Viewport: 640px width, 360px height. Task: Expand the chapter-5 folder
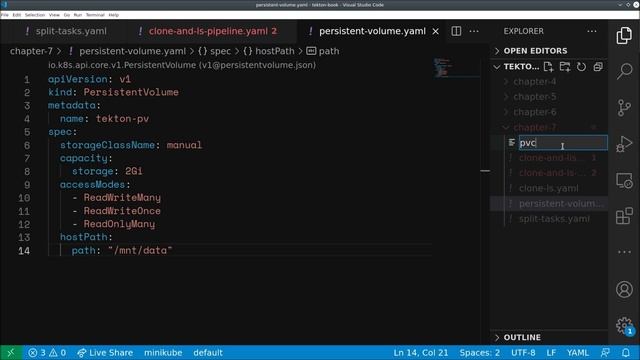click(x=534, y=97)
